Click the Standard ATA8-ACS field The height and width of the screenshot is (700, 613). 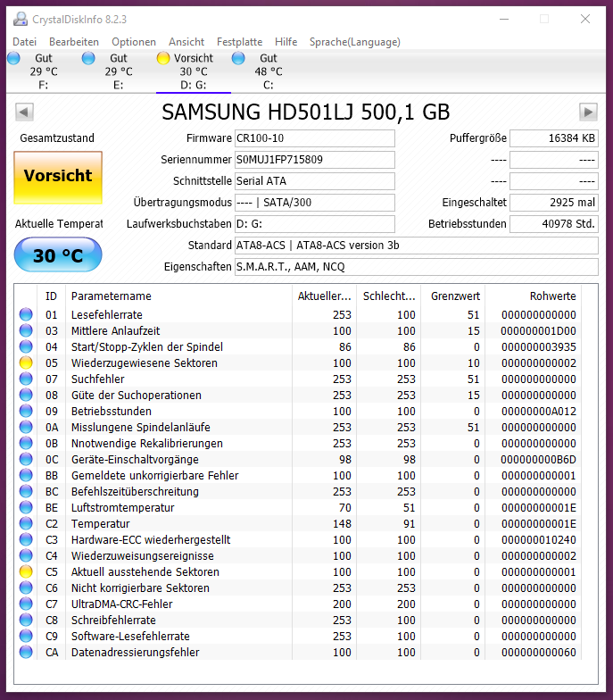pos(416,246)
